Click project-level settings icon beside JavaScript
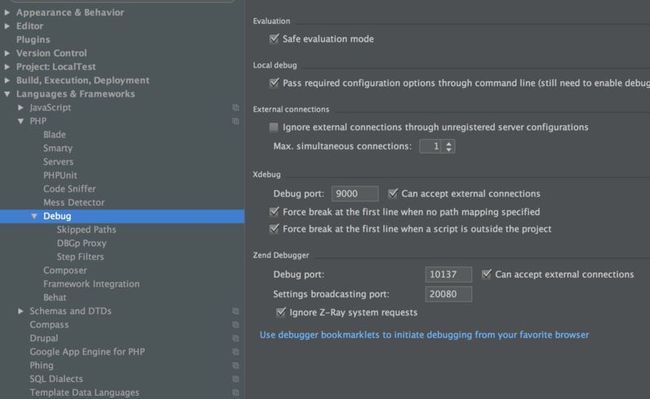Image resolution: width=650 pixels, height=399 pixels. click(x=235, y=108)
